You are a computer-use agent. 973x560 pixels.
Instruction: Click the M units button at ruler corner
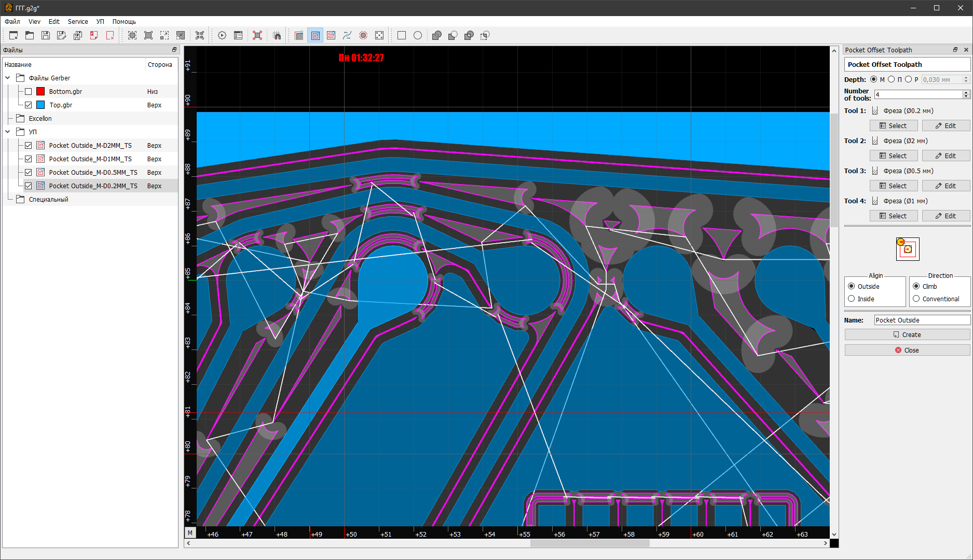(x=190, y=533)
